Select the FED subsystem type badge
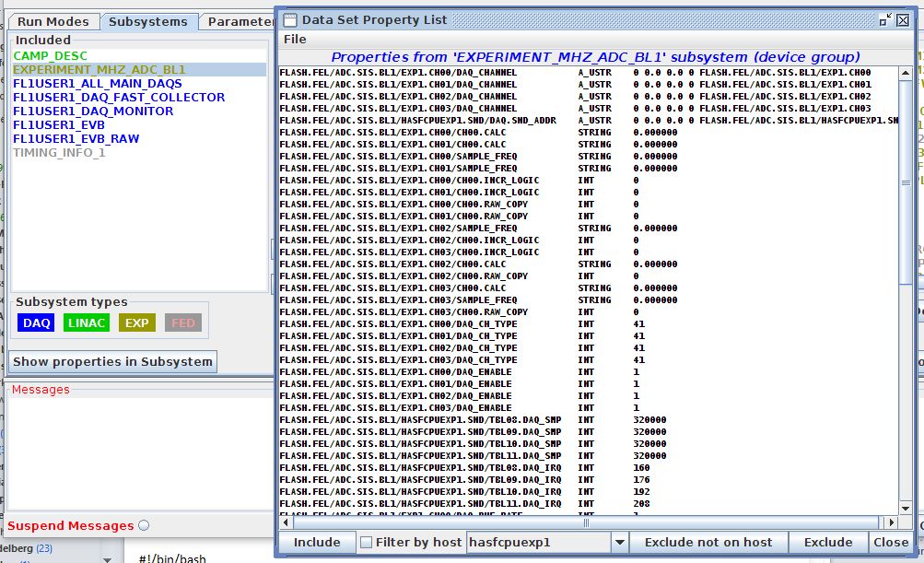This screenshot has height=563, width=924. (182, 323)
